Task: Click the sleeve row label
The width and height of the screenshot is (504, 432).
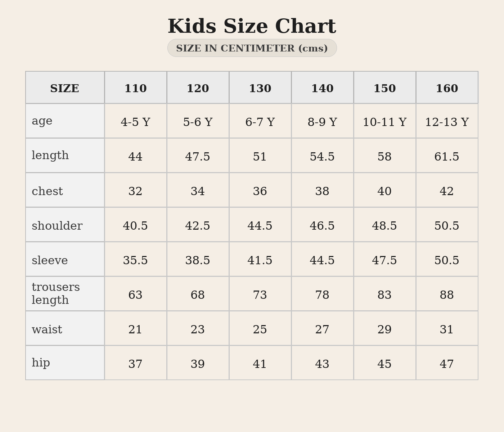Action: pyautogui.click(x=50, y=260)
